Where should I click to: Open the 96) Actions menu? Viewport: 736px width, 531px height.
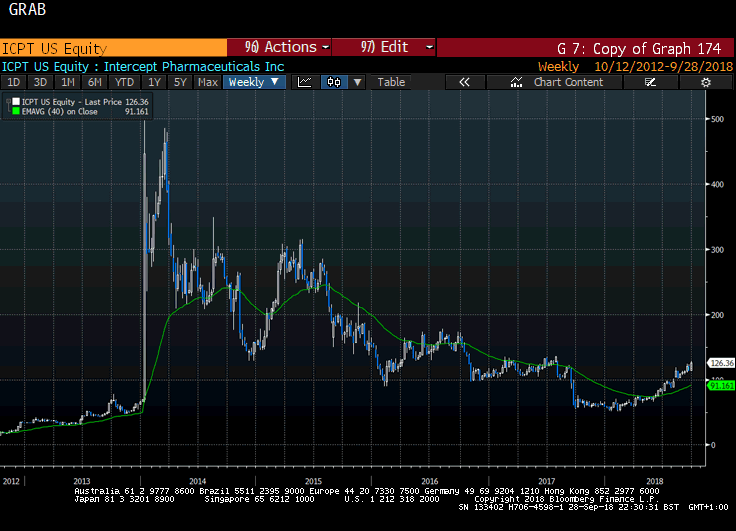[280, 47]
